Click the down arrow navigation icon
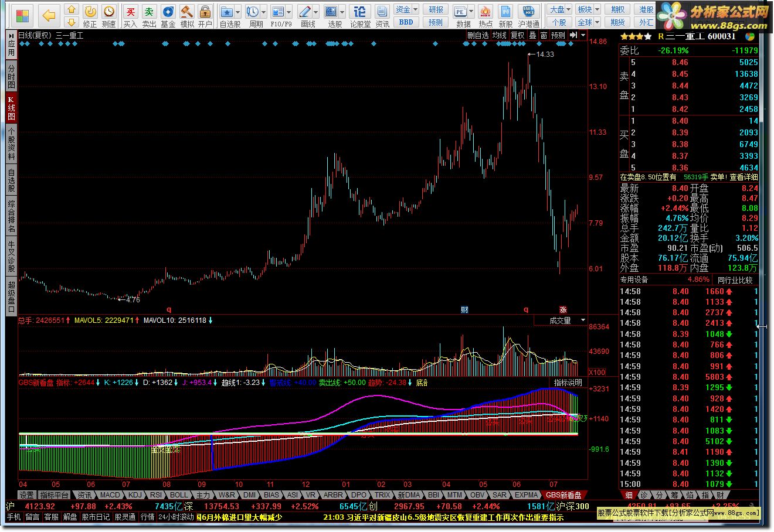774x532 pixels. click(x=71, y=22)
